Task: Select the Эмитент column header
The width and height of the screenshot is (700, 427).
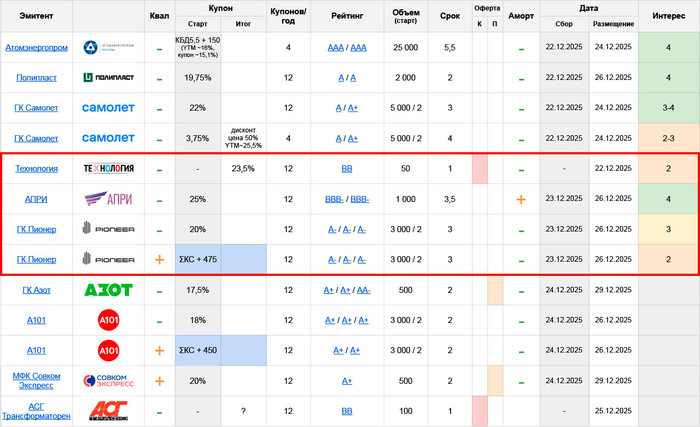Action: [x=37, y=16]
